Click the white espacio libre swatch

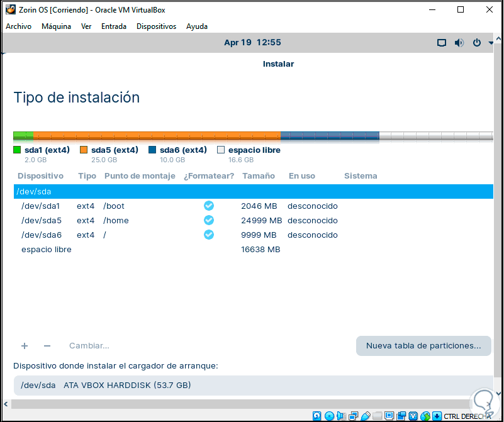tap(221, 150)
